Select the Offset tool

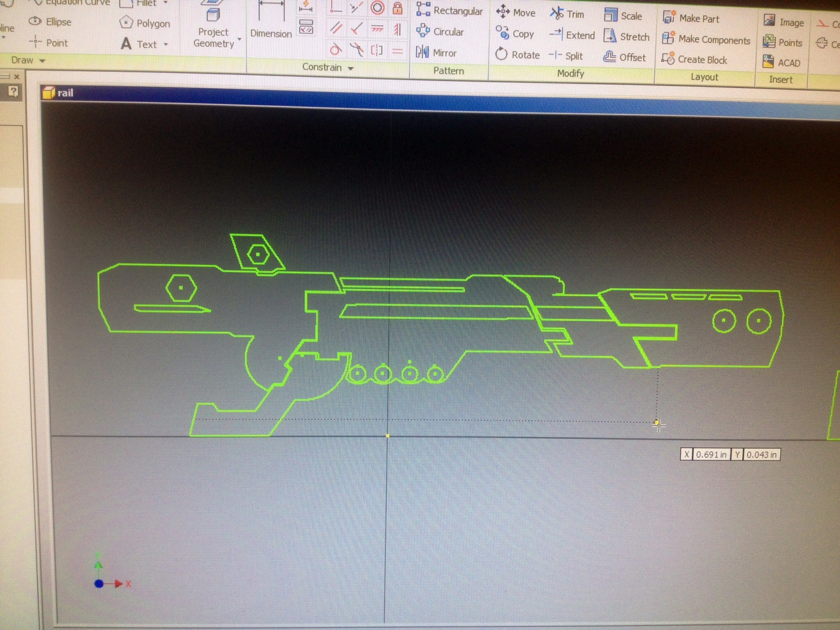tap(624, 57)
